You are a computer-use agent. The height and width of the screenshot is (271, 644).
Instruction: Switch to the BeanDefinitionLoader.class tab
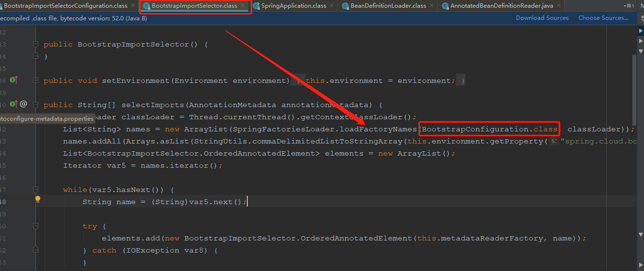[x=388, y=6]
